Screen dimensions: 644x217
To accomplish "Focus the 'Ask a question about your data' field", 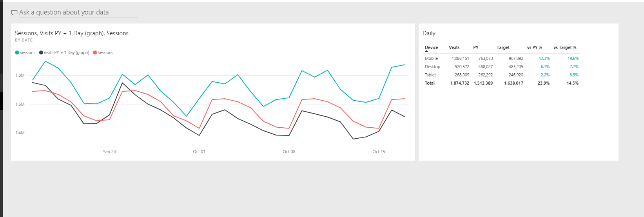I will [78, 13].
